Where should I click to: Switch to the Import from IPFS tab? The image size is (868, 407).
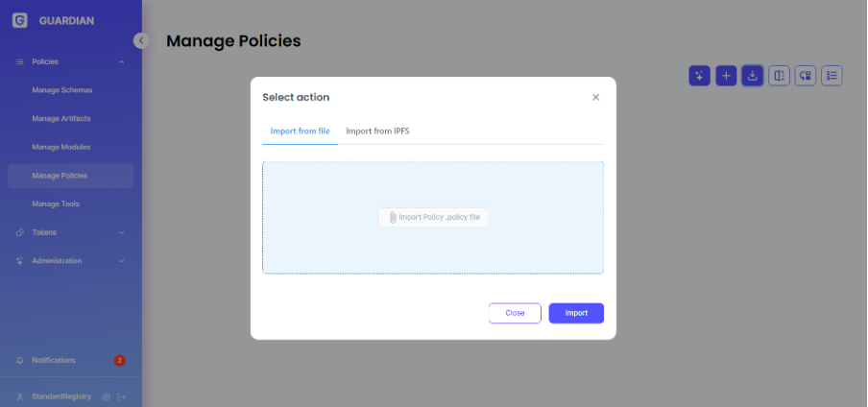point(377,131)
